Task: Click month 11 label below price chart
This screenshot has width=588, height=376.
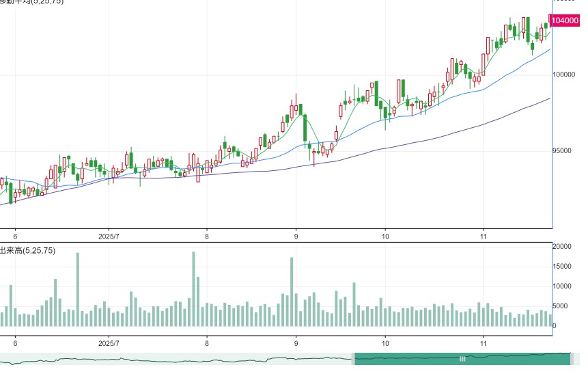Action: click(483, 237)
